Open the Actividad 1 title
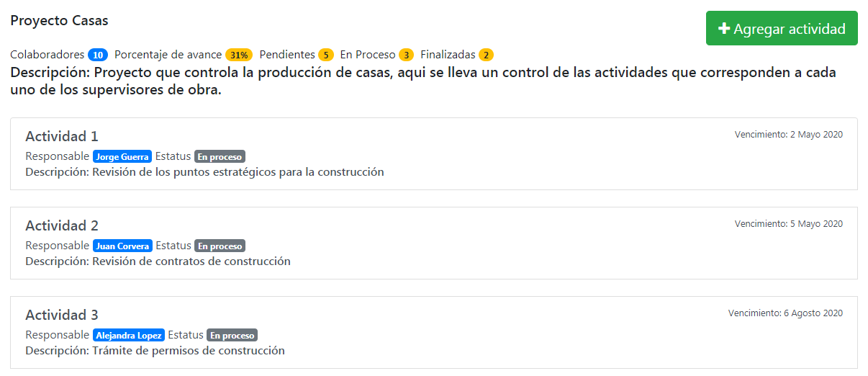This screenshot has height=376, width=868. coord(62,136)
